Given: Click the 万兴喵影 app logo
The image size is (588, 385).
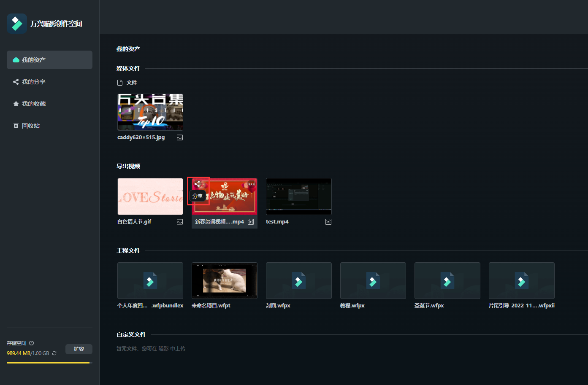Looking at the screenshot, I should coord(17,24).
